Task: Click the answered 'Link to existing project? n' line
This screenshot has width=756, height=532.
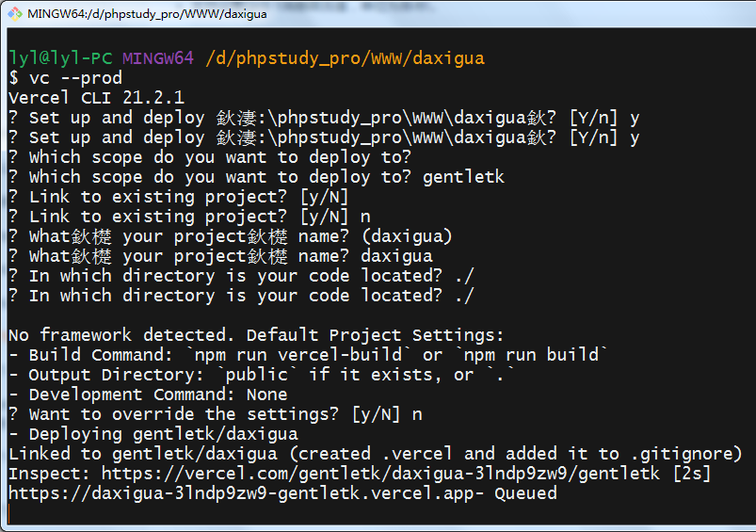Action: 188,217
